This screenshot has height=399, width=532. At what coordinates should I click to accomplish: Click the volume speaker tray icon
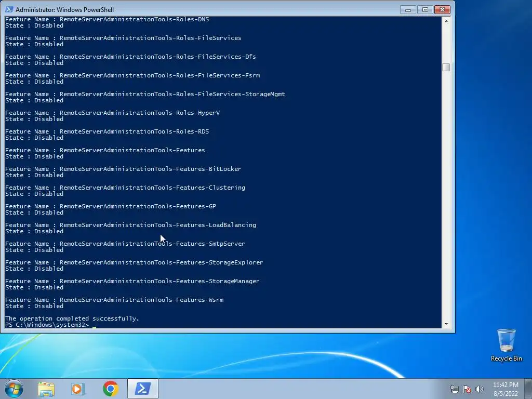480,389
